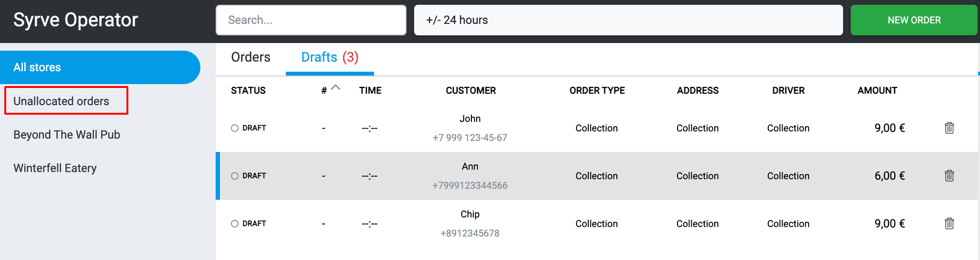
Task: Switch to the Orders tab
Action: tap(250, 57)
